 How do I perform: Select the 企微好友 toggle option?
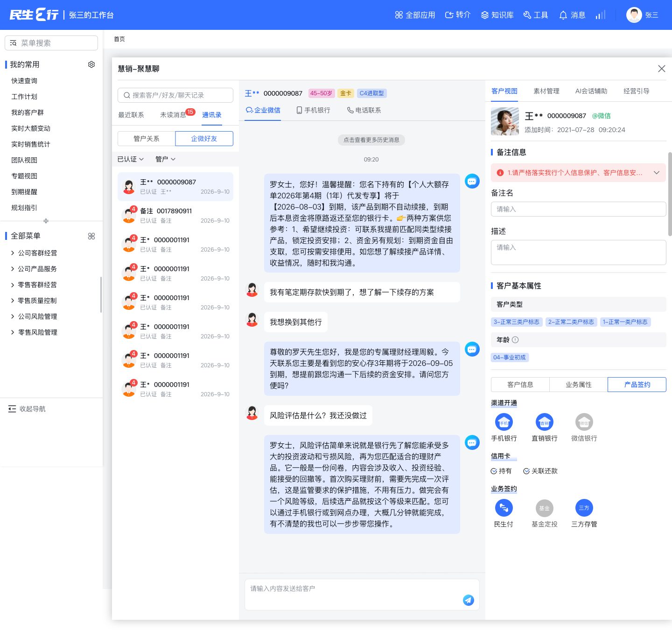tap(204, 139)
